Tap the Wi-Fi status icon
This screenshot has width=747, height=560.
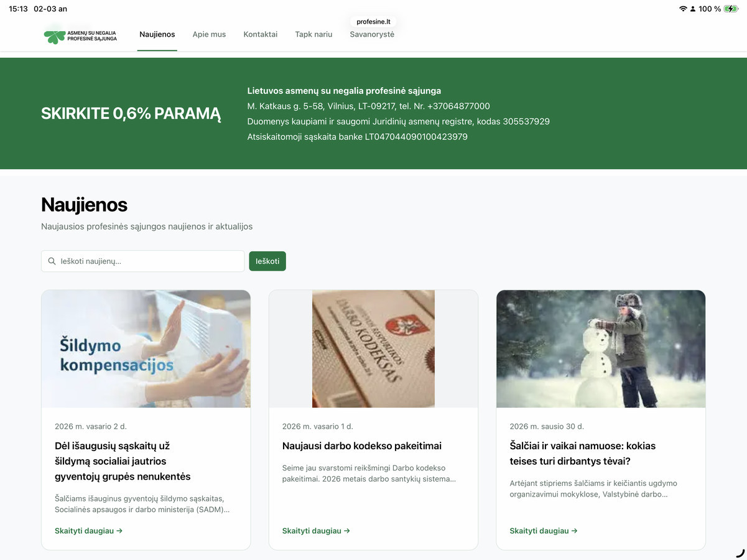point(683,9)
